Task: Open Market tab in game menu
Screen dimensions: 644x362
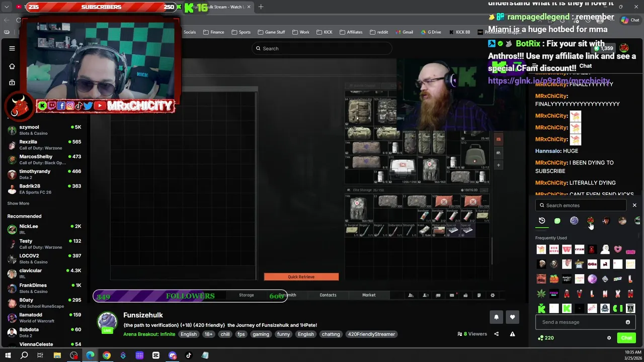Action: point(369,295)
